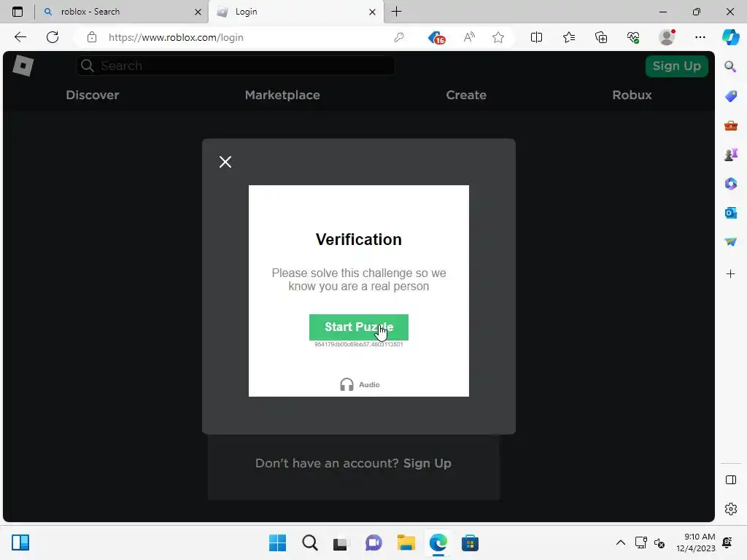
Task: Click the Sign Up link under the dialog
Action: 427,463
